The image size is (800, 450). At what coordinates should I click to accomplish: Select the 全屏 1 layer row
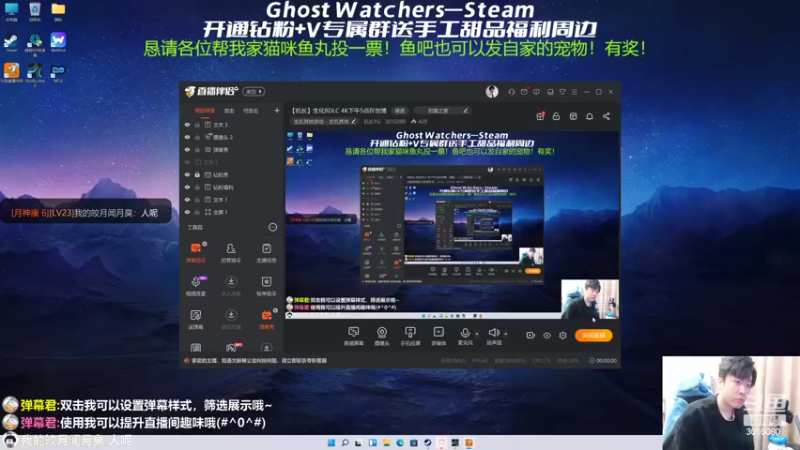[232, 212]
